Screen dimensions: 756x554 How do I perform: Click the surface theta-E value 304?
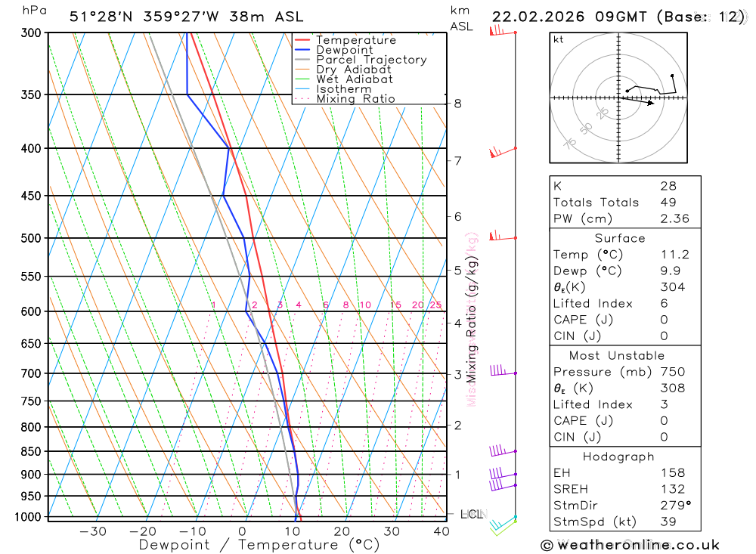(673, 287)
